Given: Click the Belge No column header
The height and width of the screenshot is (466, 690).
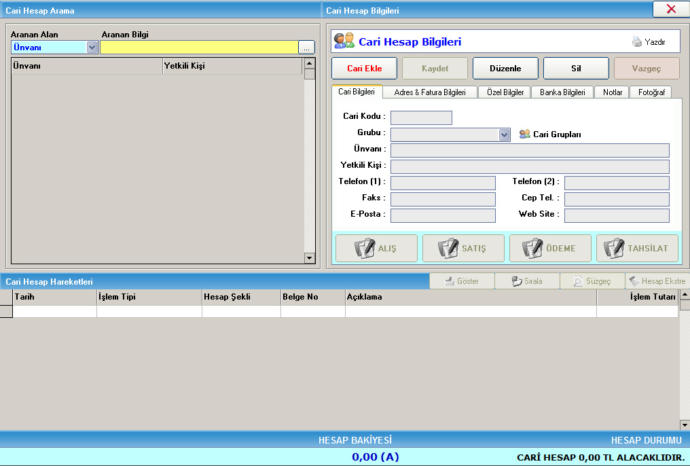Looking at the screenshot, I should 313,297.
